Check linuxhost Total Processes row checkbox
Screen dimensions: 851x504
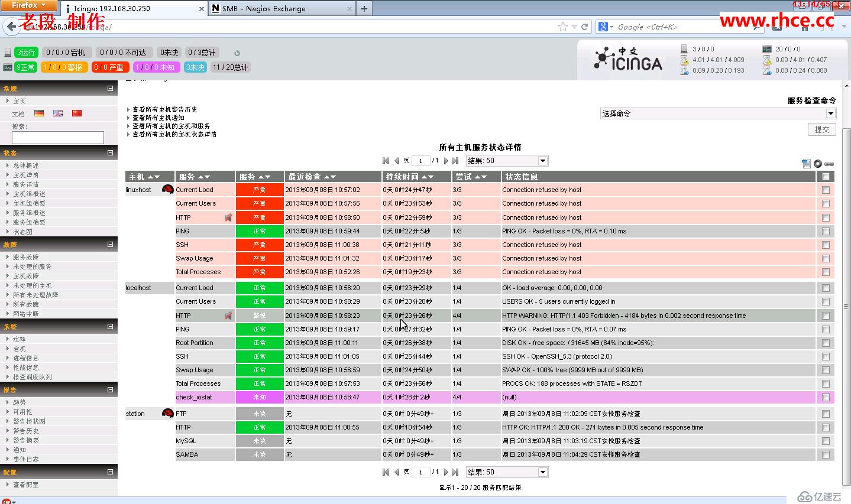[x=826, y=272]
